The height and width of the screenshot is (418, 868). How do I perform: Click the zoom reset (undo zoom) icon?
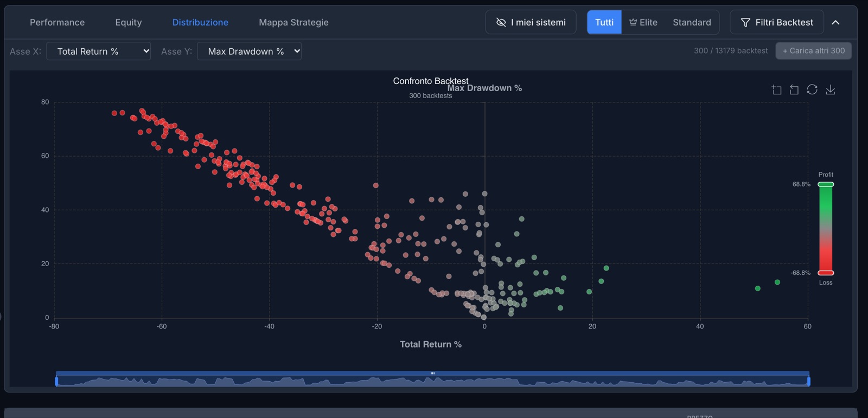794,89
